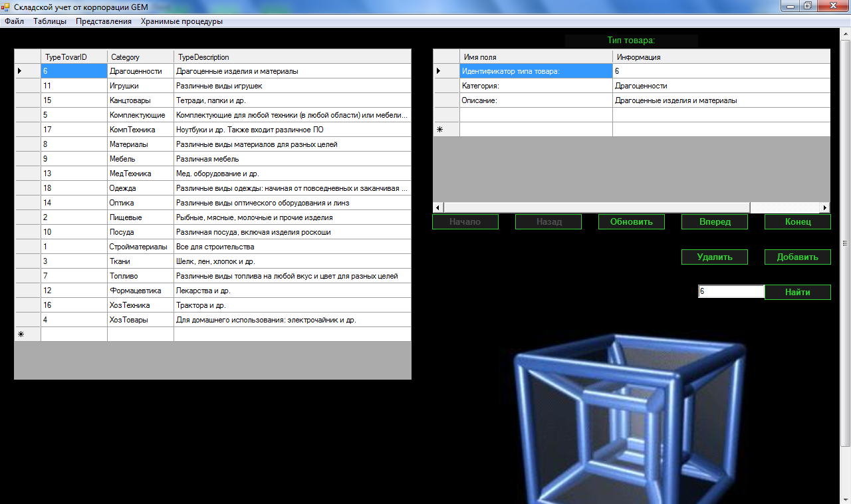The height and width of the screenshot is (504, 851).
Task: Click the Удалить button
Action: pos(714,257)
